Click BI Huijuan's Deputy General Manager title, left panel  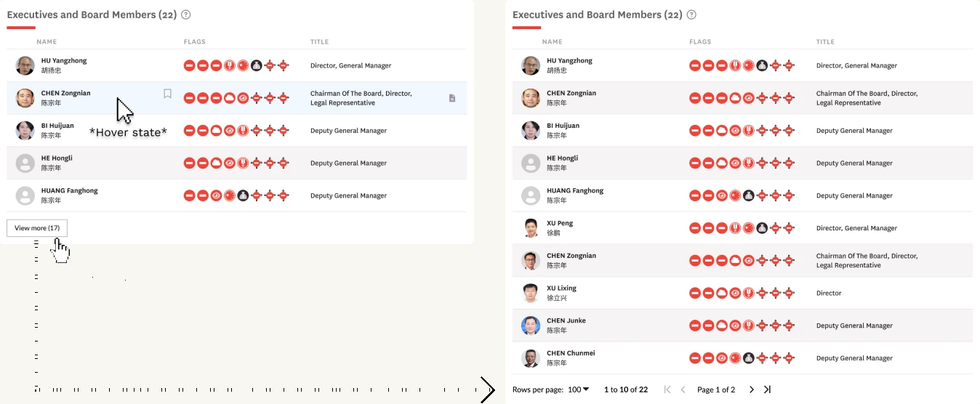click(x=348, y=131)
